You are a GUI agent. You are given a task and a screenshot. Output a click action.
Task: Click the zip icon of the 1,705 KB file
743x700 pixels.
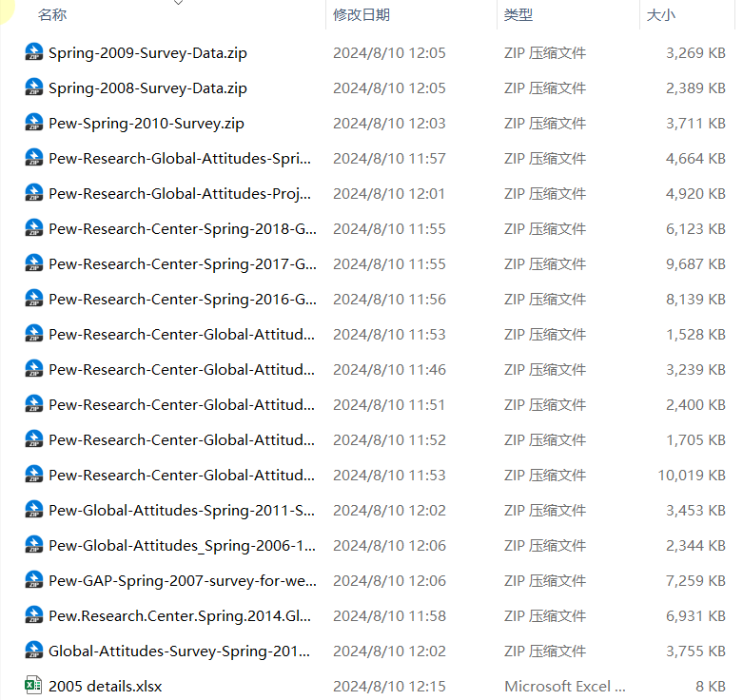coord(33,439)
